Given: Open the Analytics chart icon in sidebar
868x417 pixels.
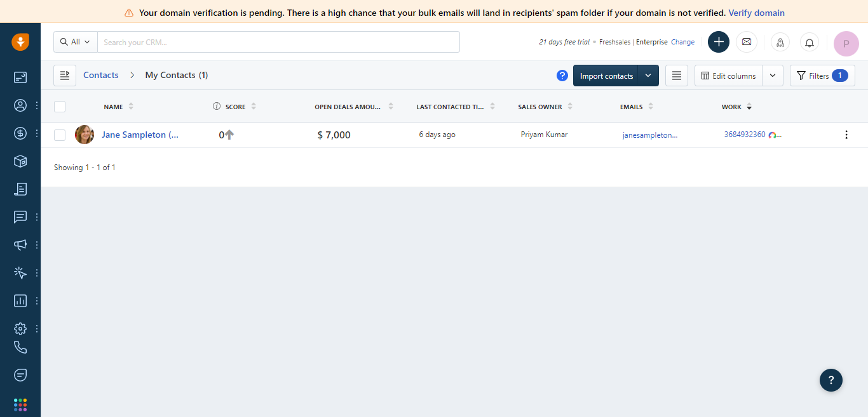Looking at the screenshot, I should click(20, 301).
